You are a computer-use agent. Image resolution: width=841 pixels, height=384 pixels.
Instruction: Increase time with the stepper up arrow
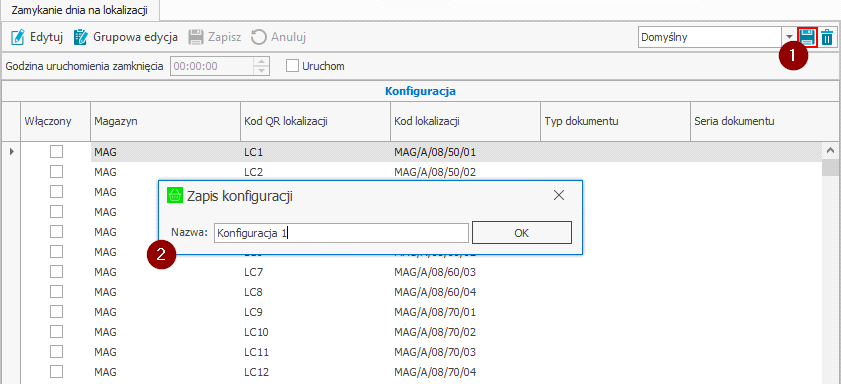pos(262,61)
